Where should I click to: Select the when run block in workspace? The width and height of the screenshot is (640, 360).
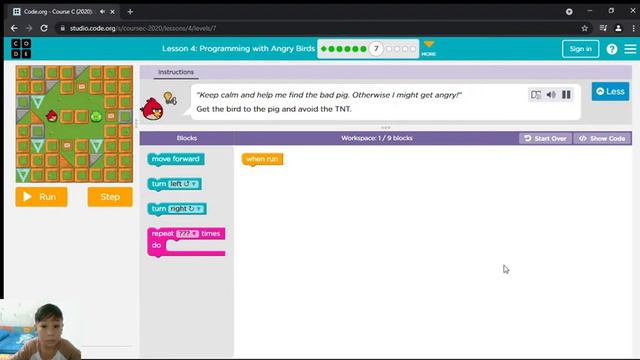262,159
